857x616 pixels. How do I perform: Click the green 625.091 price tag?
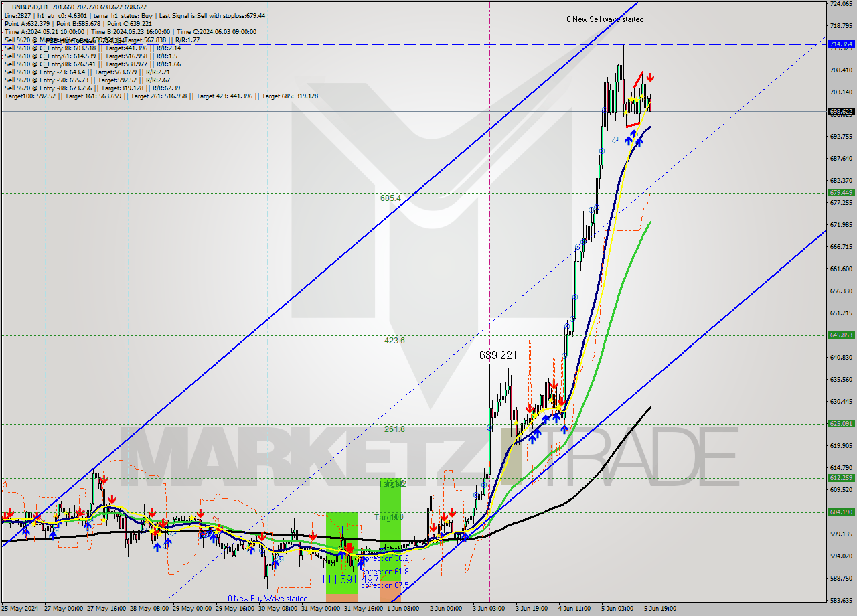(841, 423)
